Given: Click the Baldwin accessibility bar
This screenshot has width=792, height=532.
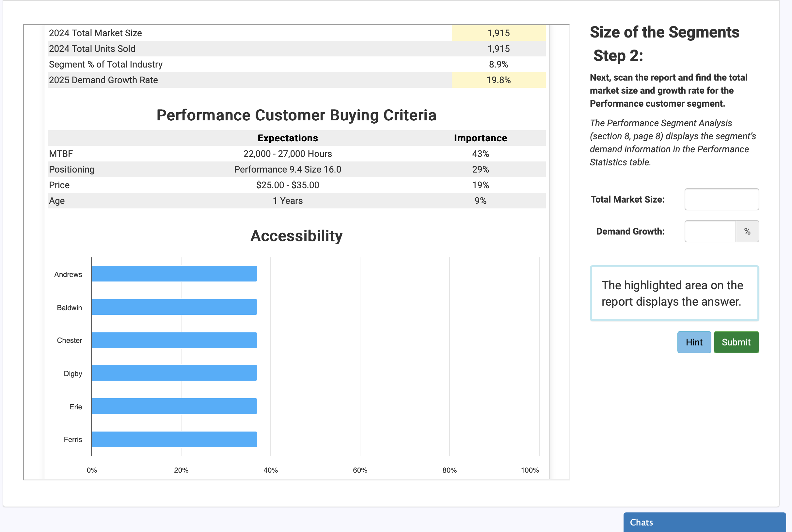Looking at the screenshot, I should click(x=174, y=307).
